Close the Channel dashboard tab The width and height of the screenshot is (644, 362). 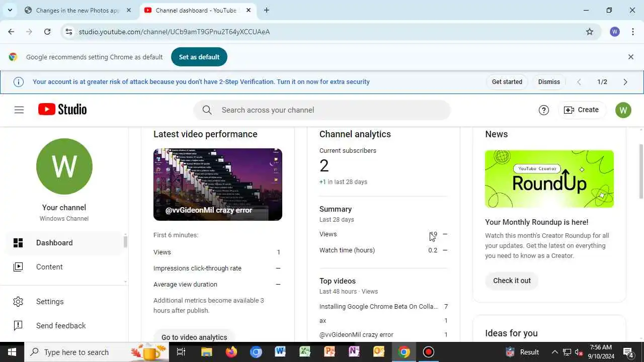[x=249, y=10]
